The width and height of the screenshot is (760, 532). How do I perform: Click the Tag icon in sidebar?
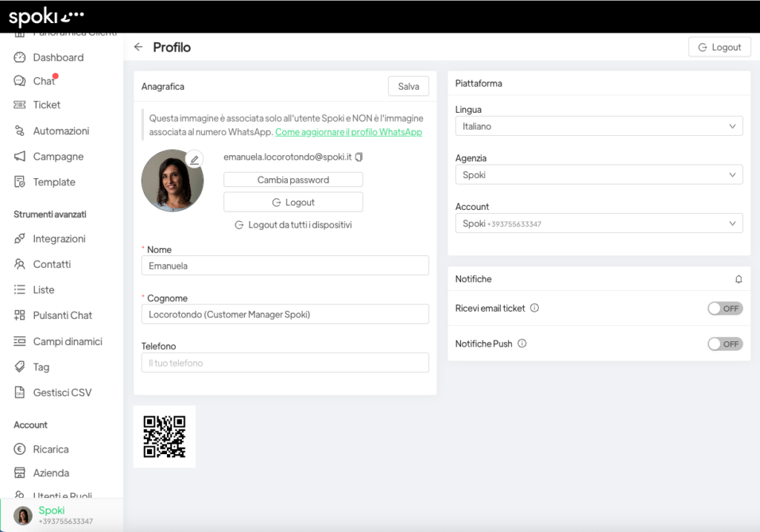tap(20, 367)
